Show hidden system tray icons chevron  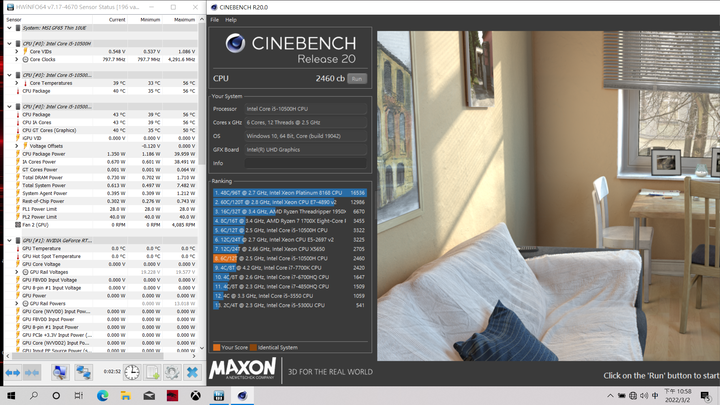coord(610,395)
